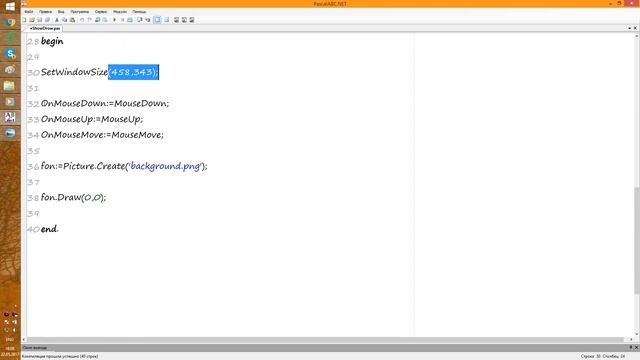Open File Explorer from the taskbar
Screen dimensions: 640x360
tap(10, 85)
